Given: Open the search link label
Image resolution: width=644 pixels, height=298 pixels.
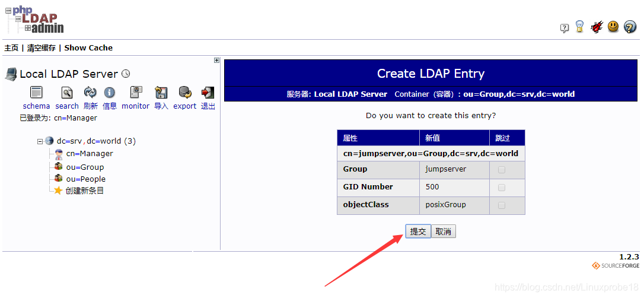Looking at the screenshot, I should point(67,106).
